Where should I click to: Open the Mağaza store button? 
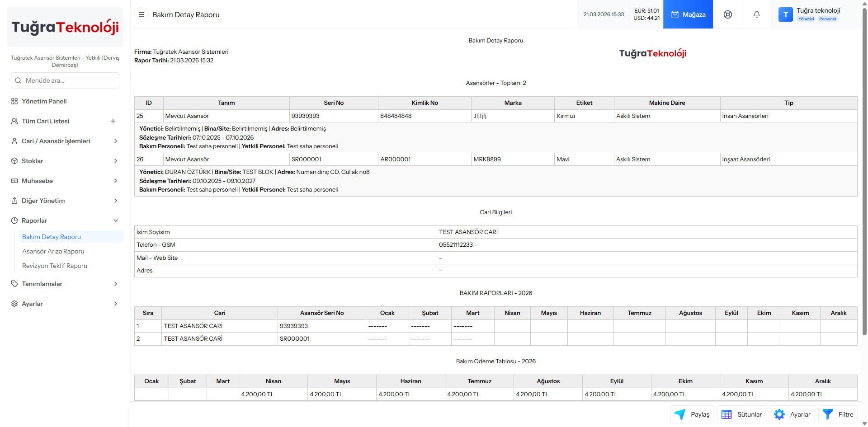pos(688,14)
